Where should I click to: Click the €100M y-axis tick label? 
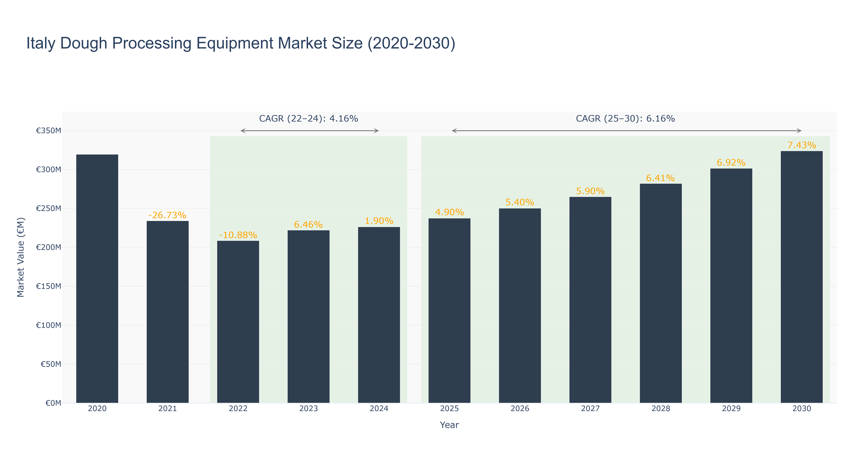tap(49, 325)
